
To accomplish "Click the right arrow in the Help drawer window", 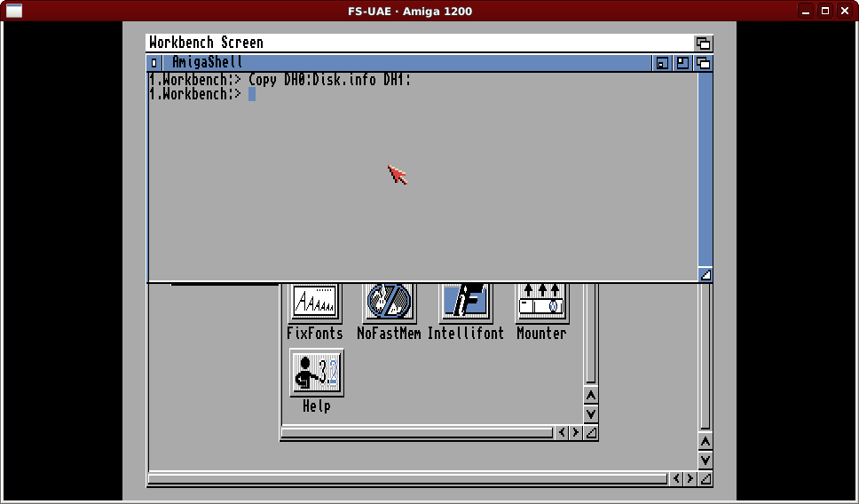I will 576,433.
